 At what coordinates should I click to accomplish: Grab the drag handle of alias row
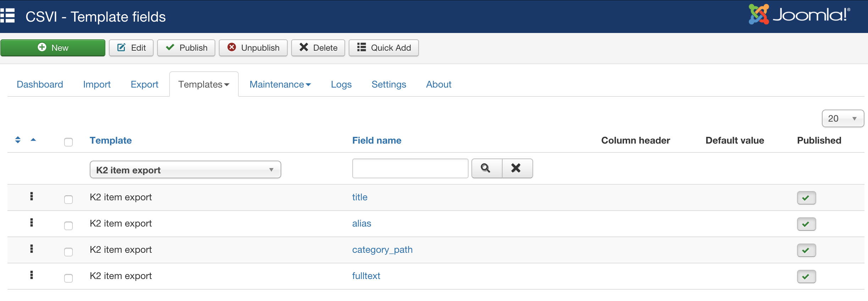coord(32,222)
